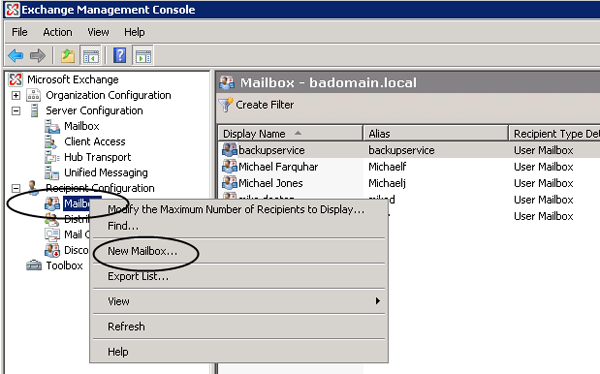Click the Create Filter funnel icon
The height and width of the screenshot is (374, 600).
[226, 105]
